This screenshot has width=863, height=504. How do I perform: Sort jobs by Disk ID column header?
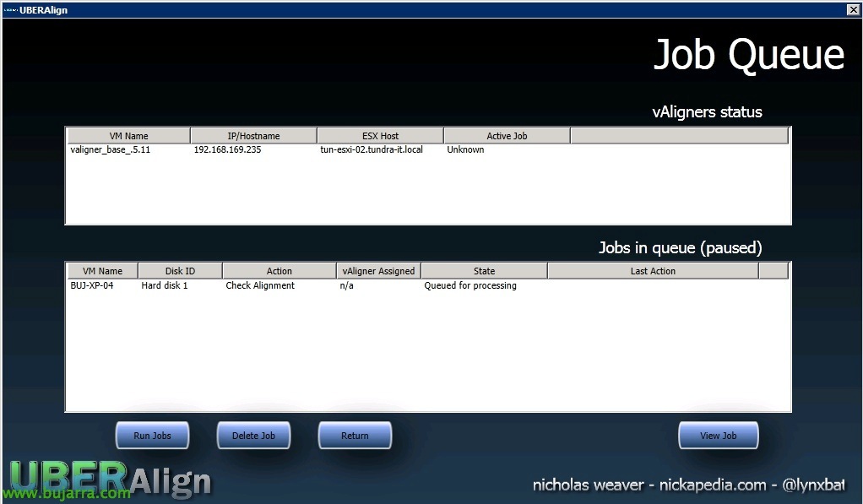pos(180,271)
